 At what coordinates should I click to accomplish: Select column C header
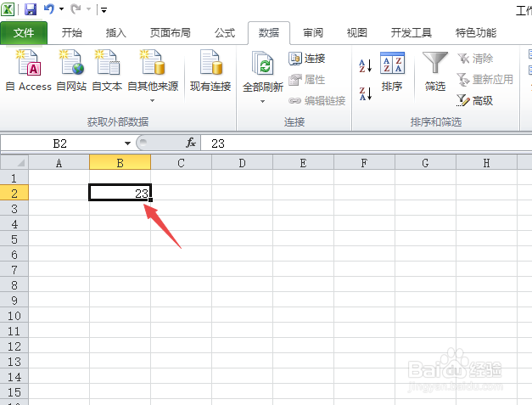[x=182, y=163]
